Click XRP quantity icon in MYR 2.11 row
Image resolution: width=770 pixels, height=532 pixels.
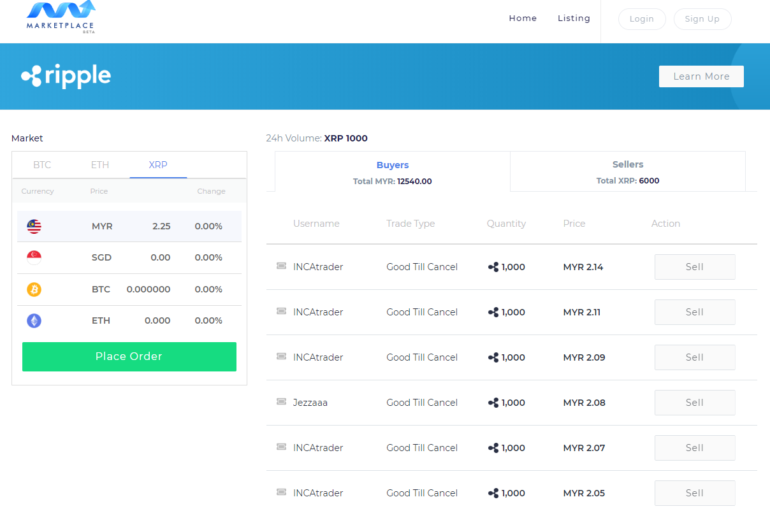click(493, 312)
